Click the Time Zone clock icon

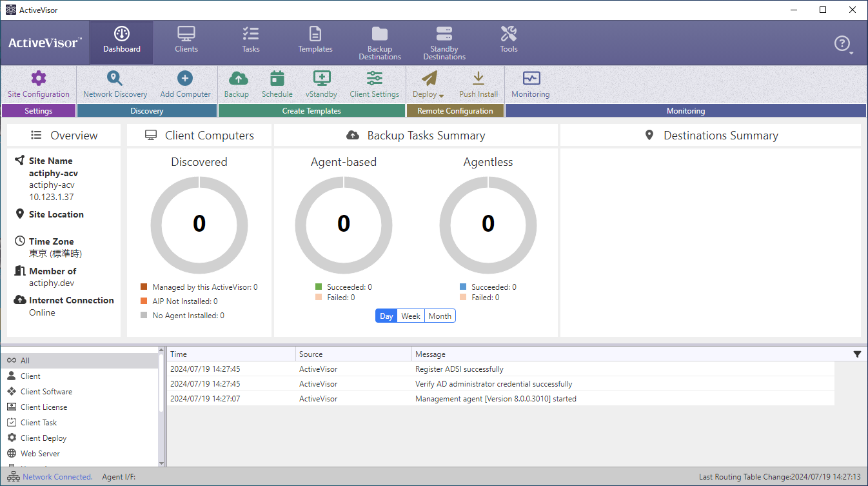click(19, 241)
